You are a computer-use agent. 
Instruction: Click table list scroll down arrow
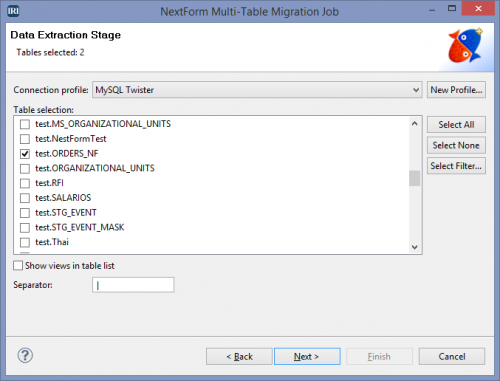415,247
